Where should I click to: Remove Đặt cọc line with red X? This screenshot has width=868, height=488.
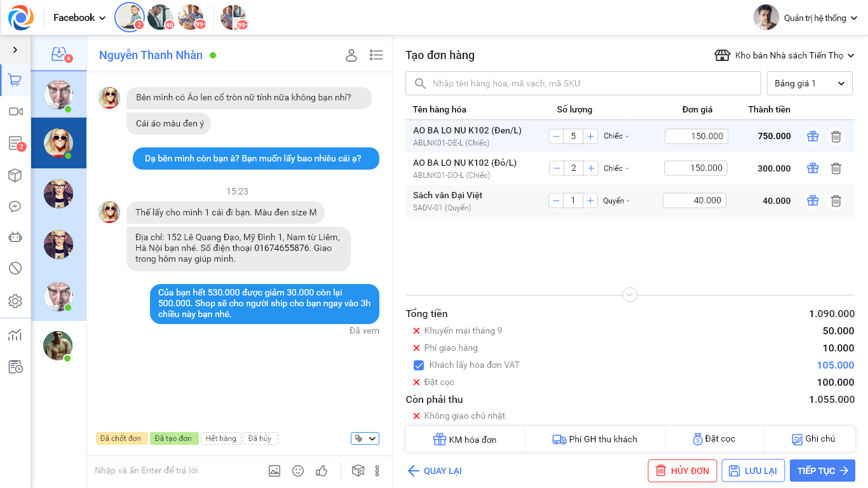pyautogui.click(x=417, y=383)
